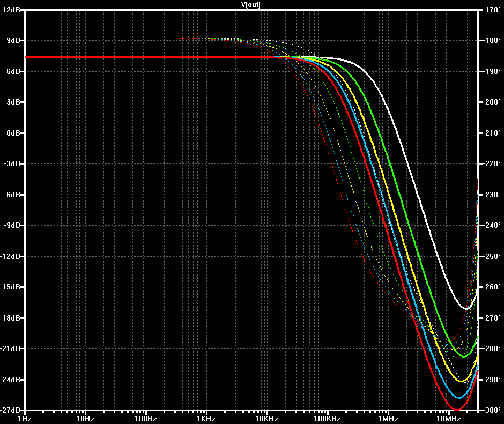This screenshot has width=504, height=424.
Task: Click the -290° phase axis label
Action: point(492,380)
